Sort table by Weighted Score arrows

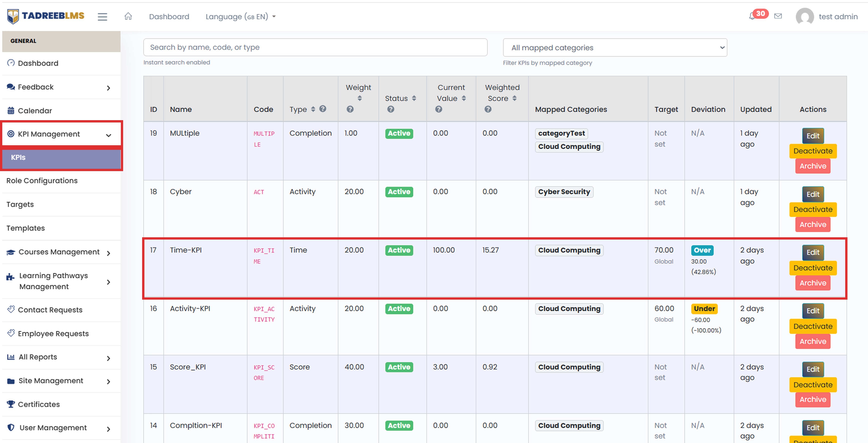point(514,98)
